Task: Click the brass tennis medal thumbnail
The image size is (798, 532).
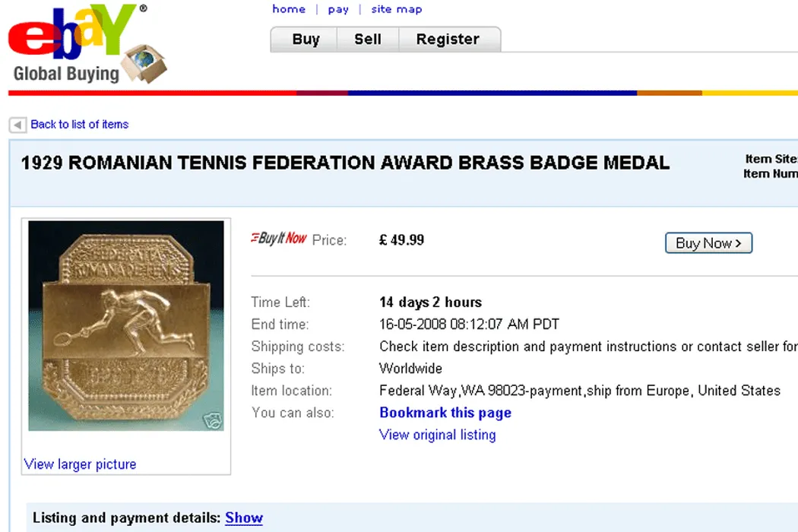Action: tap(125, 325)
